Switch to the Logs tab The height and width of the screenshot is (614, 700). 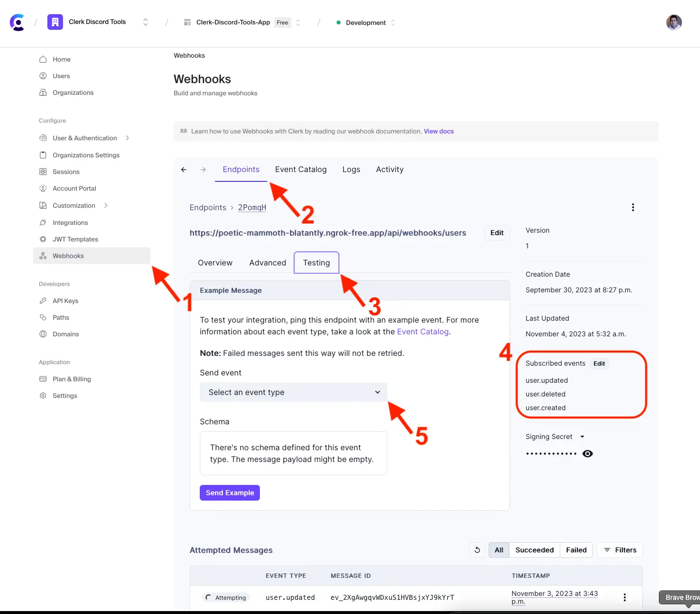351,170
